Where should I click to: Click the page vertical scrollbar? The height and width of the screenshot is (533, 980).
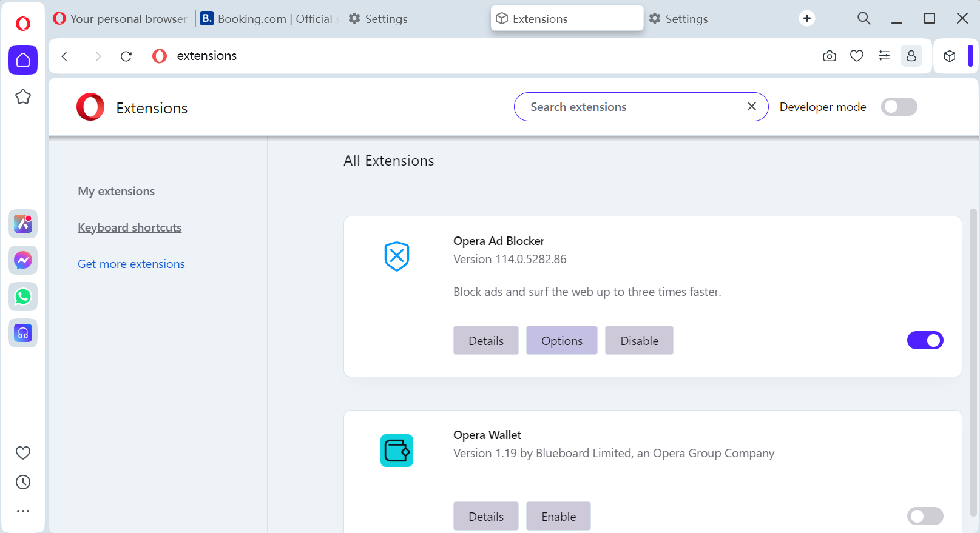973,364
